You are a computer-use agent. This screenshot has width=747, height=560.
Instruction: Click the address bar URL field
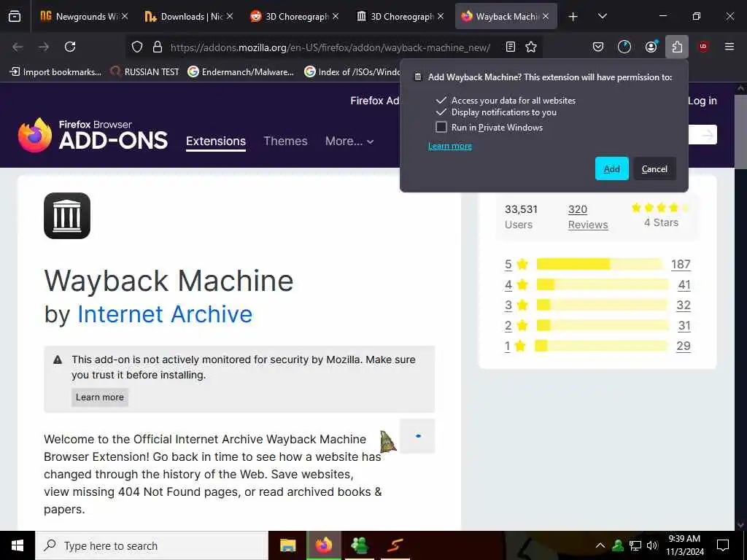(330, 47)
